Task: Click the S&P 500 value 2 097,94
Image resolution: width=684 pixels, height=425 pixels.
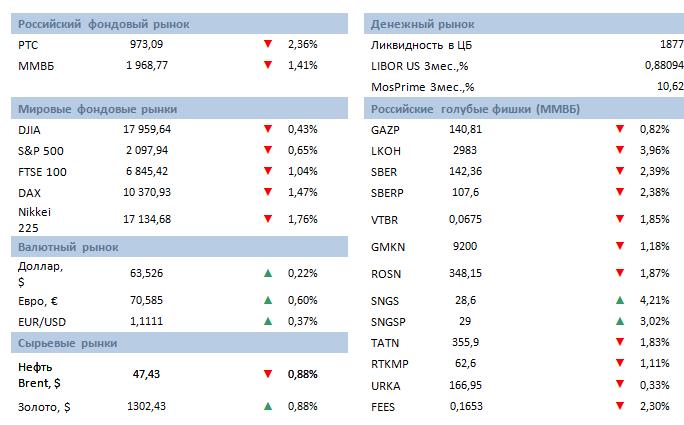Action: pyautogui.click(x=147, y=150)
